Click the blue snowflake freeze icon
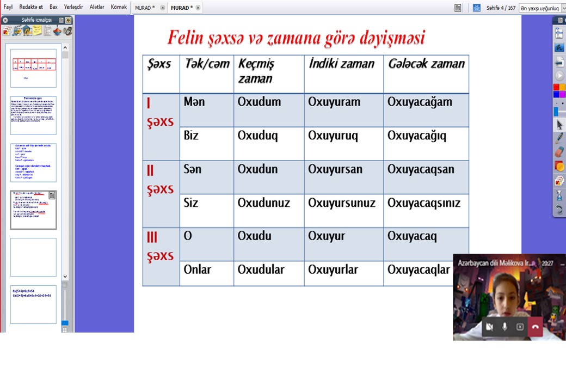This screenshot has height=392, width=566. tap(477, 8)
